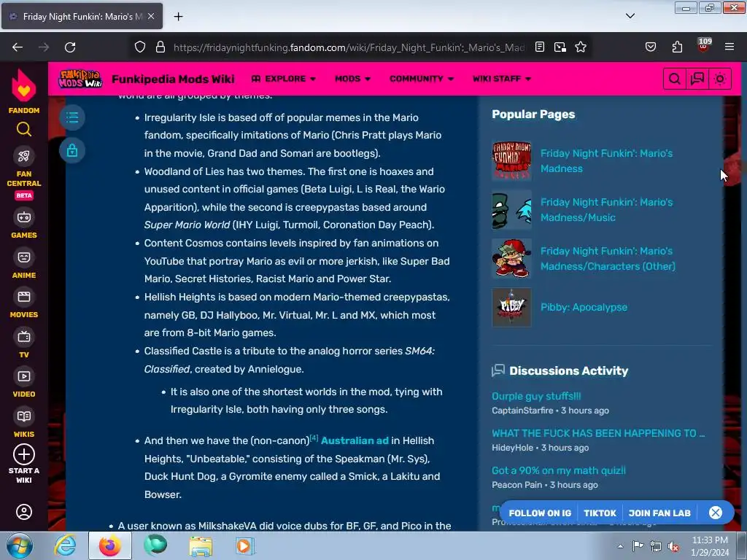This screenshot has width=747, height=560.
Task: Expand the Community dropdown menu
Action: [x=422, y=79]
